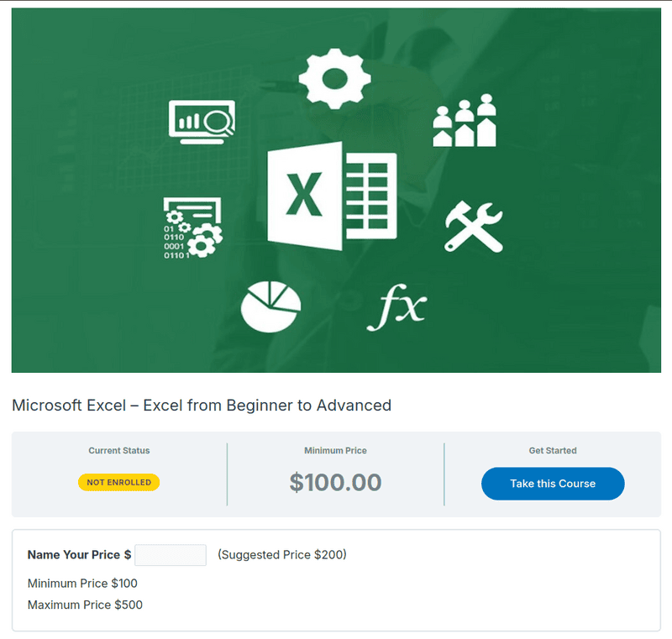The height and width of the screenshot is (639, 672).
Task: Click the central Excel logo
Action: click(x=331, y=196)
